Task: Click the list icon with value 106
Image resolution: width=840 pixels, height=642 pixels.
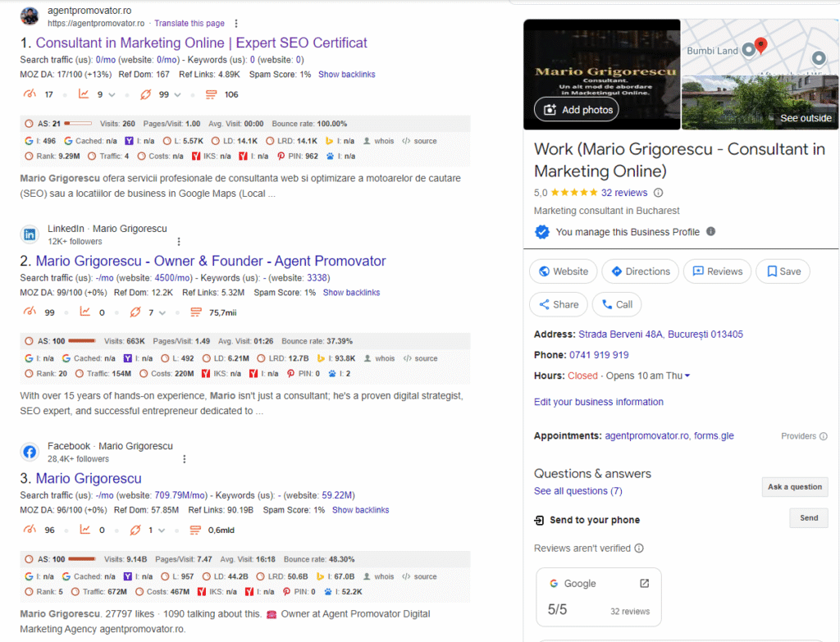Action: pos(211,94)
